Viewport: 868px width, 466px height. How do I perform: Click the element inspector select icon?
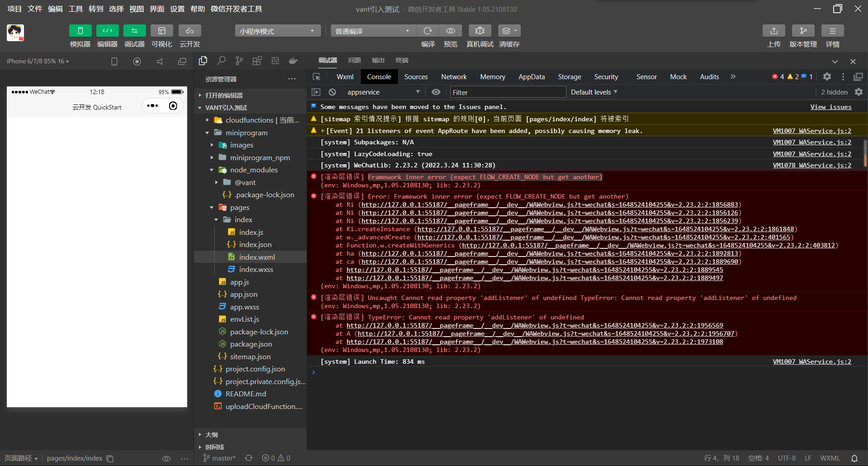(316, 77)
